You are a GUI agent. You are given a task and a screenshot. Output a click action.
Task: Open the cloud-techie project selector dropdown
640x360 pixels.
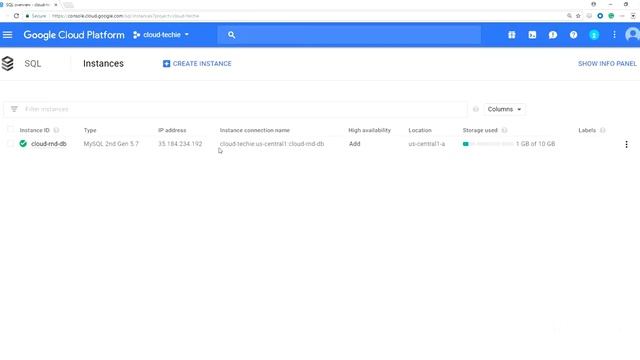[x=161, y=35]
